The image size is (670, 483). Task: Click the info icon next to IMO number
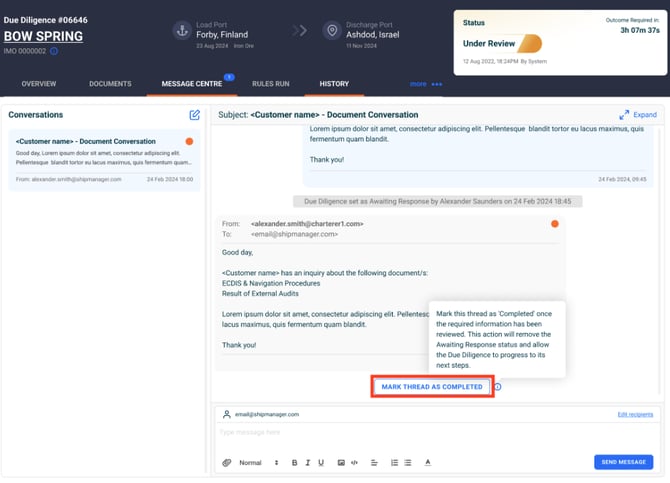point(54,51)
